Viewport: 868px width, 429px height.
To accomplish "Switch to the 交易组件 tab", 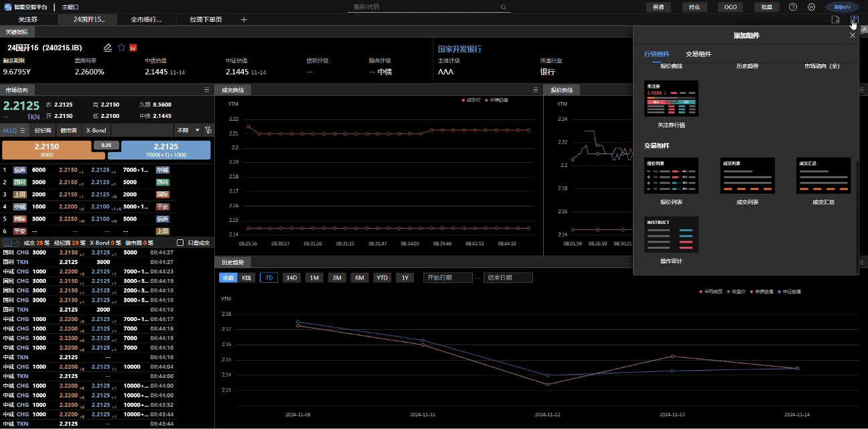I will 699,54.
